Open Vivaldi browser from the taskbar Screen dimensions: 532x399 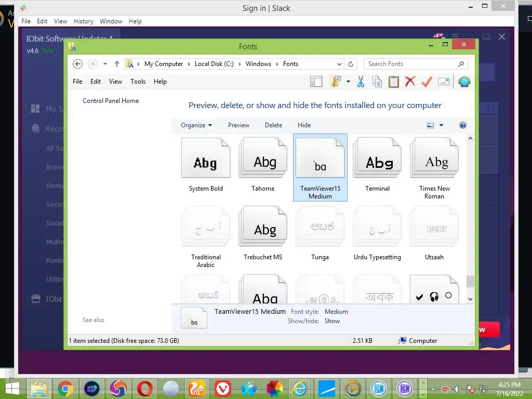(x=222, y=389)
